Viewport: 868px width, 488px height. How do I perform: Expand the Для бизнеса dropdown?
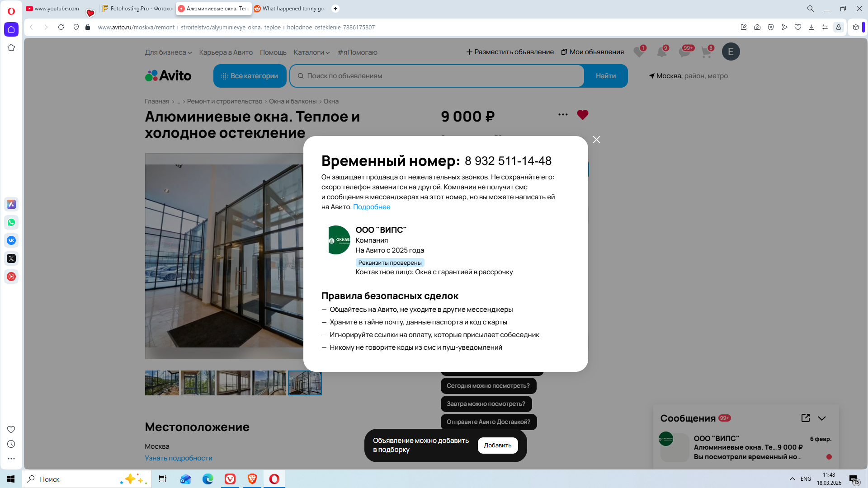[x=168, y=52]
